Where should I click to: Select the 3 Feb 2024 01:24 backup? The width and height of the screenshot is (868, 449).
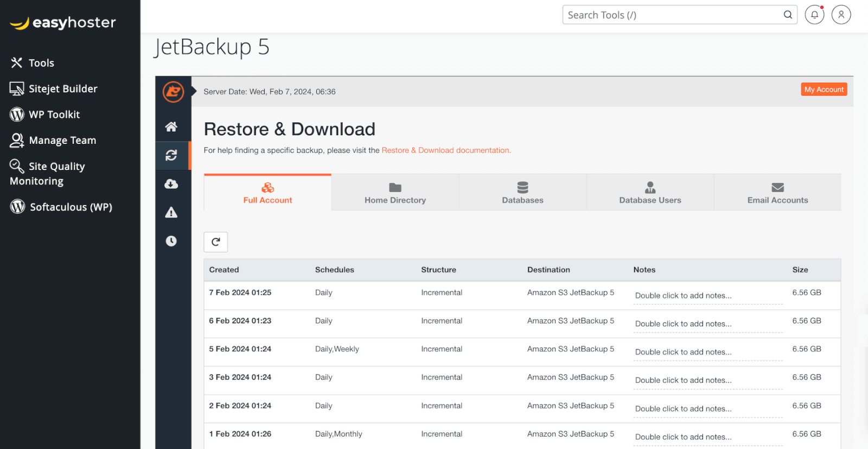click(x=522, y=381)
